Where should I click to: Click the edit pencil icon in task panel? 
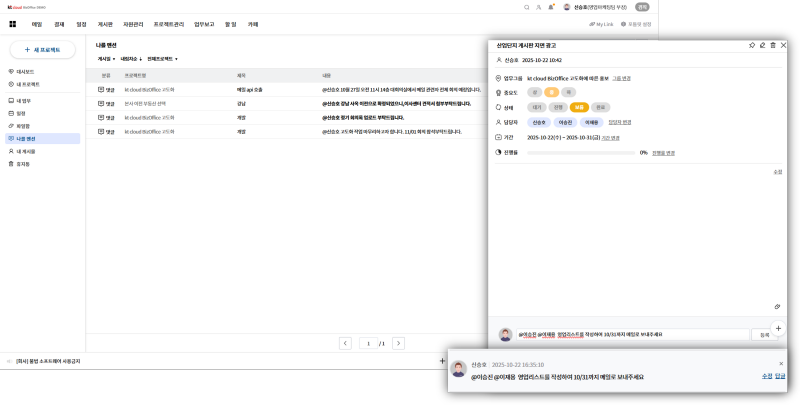(762, 45)
